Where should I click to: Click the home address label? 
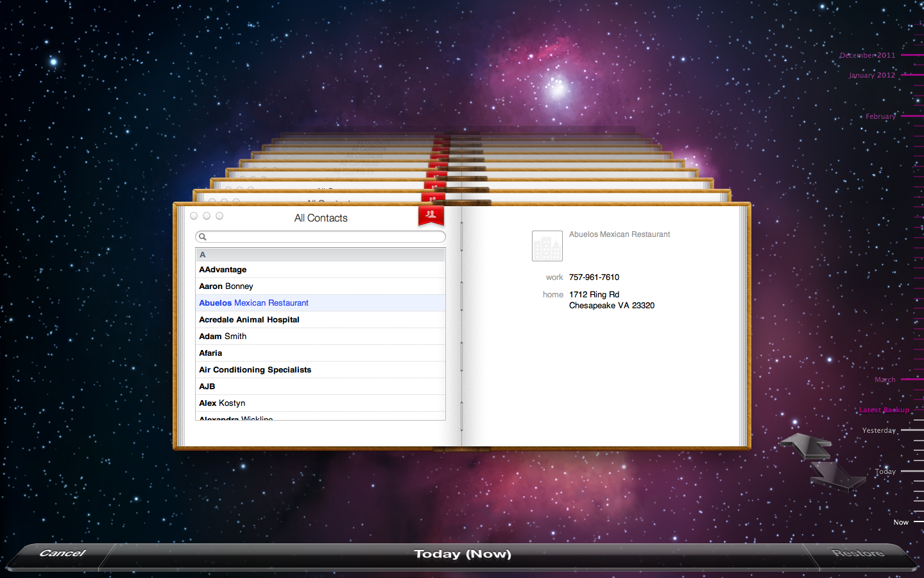click(553, 295)
